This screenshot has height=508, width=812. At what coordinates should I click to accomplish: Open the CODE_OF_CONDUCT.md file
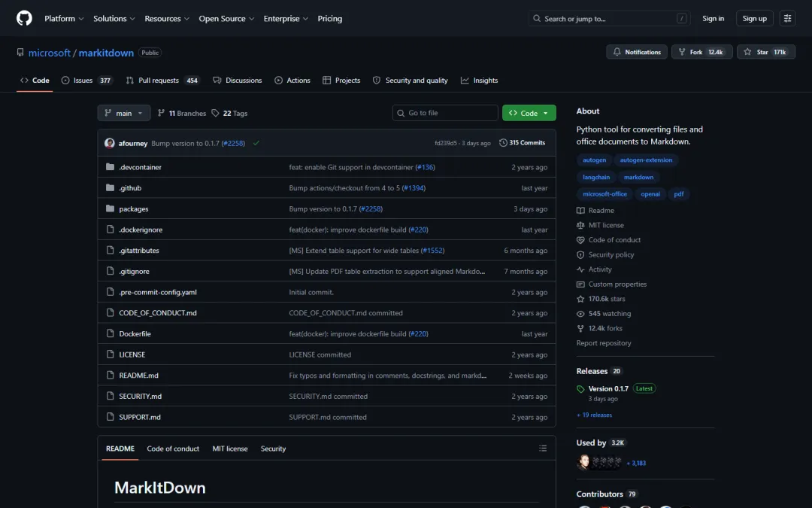[x=158, y=312]
